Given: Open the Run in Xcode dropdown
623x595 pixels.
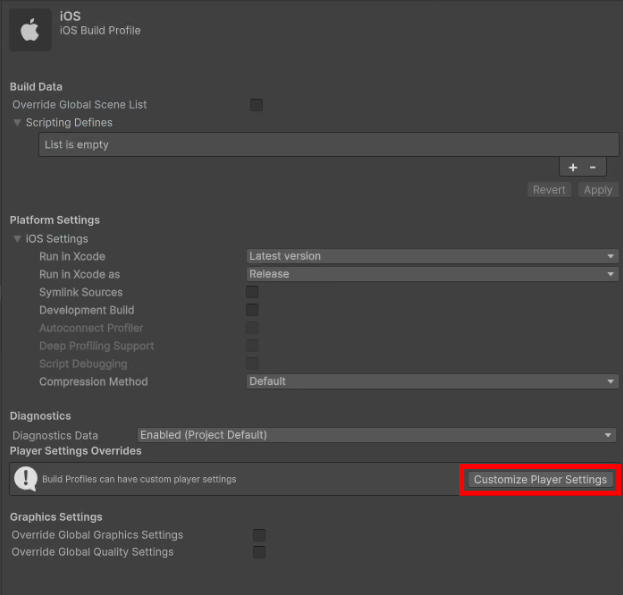Looking at the screenshot, I should [x=432, y=256].
